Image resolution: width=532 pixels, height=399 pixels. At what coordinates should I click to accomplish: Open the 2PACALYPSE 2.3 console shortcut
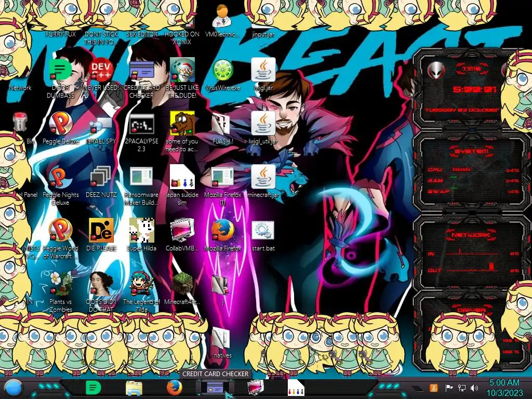141,131
